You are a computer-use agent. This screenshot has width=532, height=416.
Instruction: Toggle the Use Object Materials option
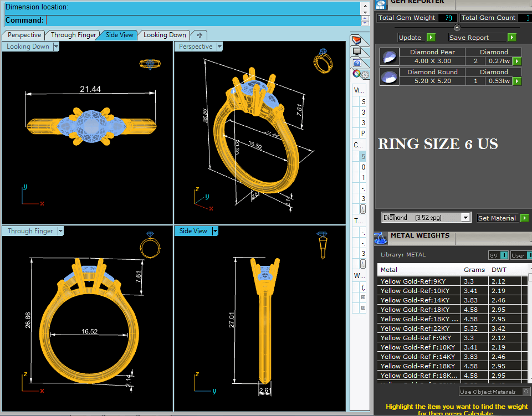[x=526, y=392]
